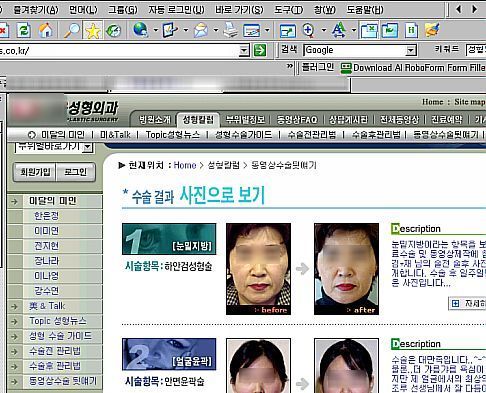Screen dimensions: 486x393
Task: Click the 키워드 input field
Action: [476, 50]
